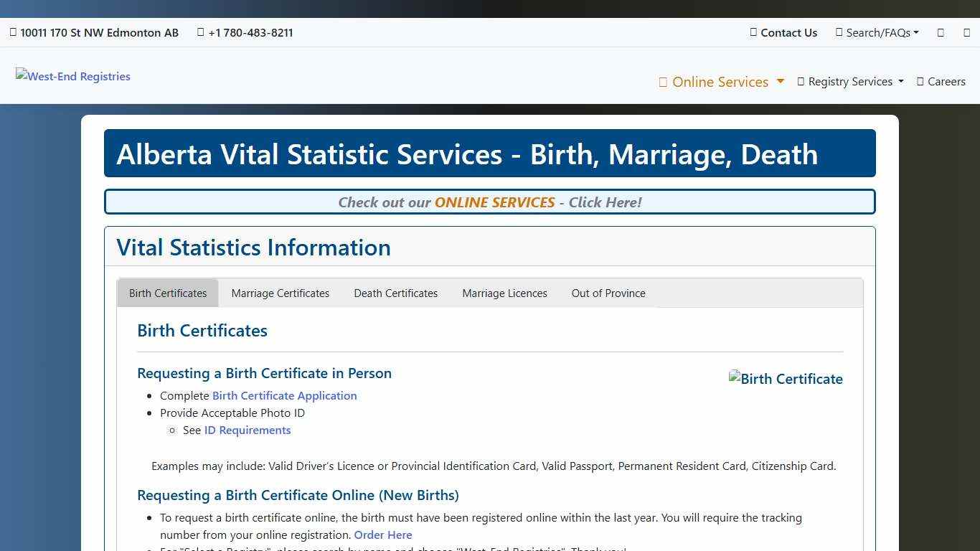Open the ONLINE SERVICES link in the banner
Viewport: 980px width, 551px height.
coord(494,202)
